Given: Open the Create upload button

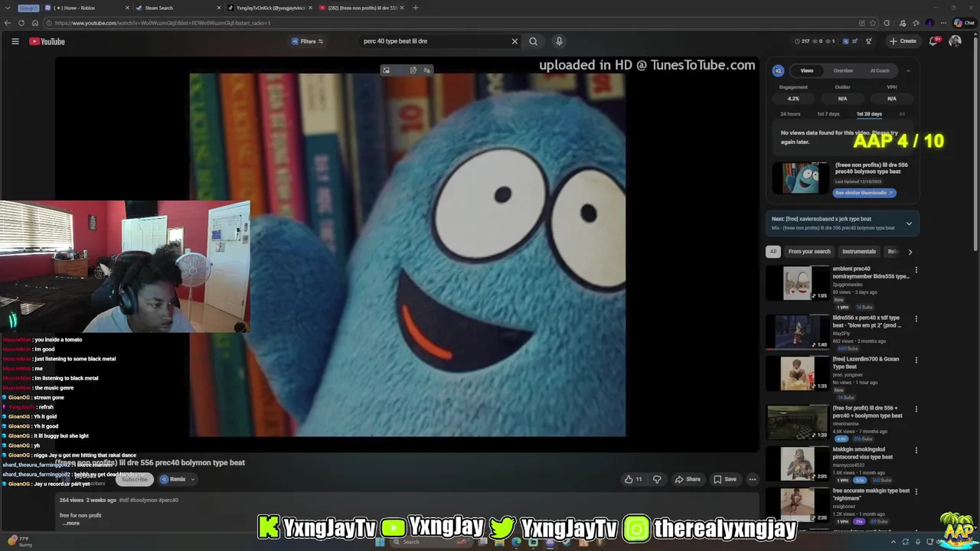Looking at the screenshot, I should coord(903,41).
